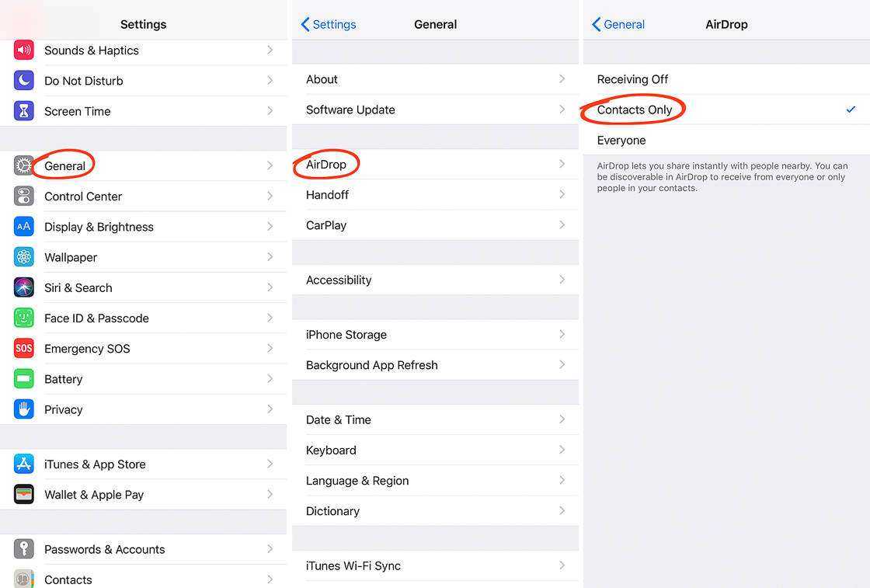Screen dimensions: 870x588
Task: Tap the chevron on the Accessibility row
Action: (562, 280)
